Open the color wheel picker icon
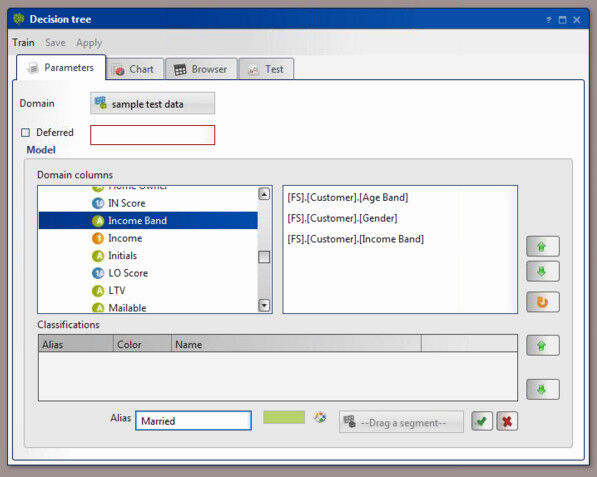 tap(320, 417)
